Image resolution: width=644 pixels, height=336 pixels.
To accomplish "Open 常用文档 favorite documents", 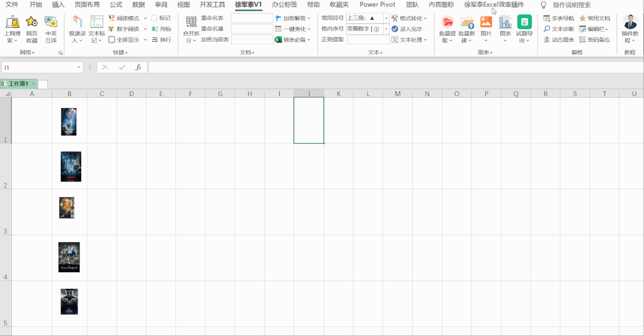I will [594, 18].
